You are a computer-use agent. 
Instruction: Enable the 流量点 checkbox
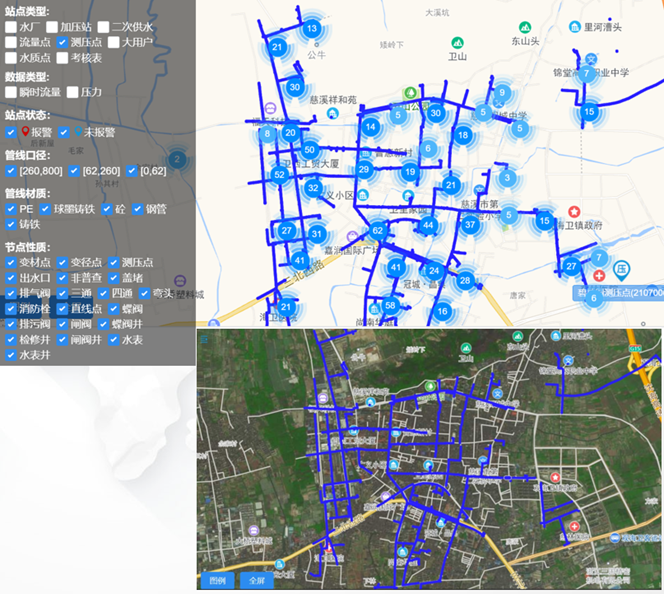[x=11, y=42]
